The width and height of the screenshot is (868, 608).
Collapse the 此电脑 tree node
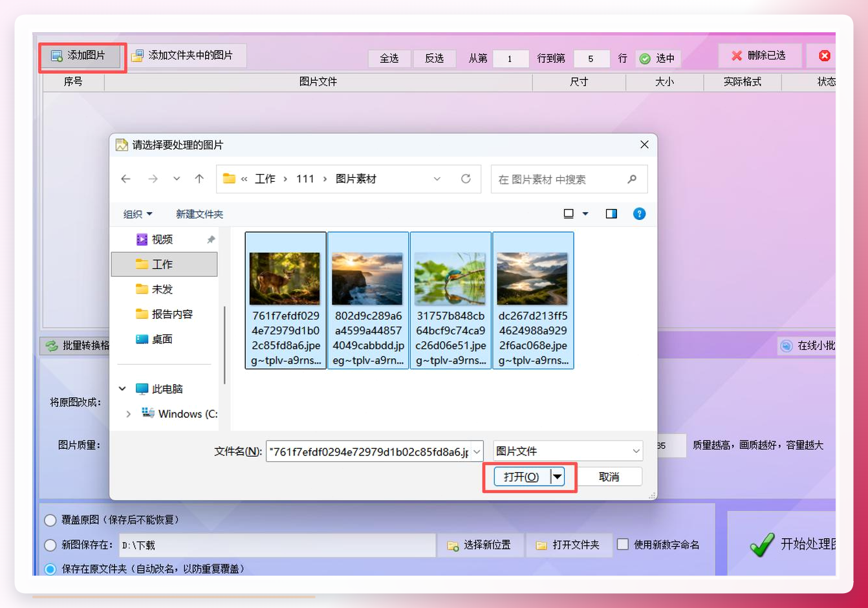122,389
